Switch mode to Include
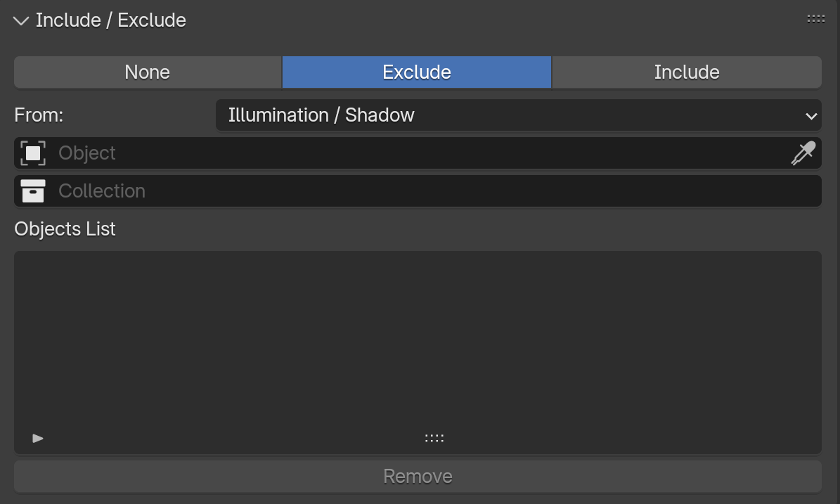The height and width of the screenshot is (504, 840). (x=687, y=72)
